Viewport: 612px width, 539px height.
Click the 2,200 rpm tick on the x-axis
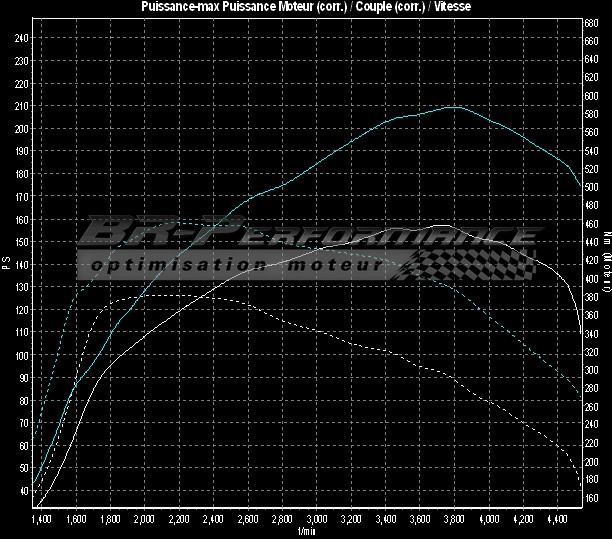(x=179, y=520)
